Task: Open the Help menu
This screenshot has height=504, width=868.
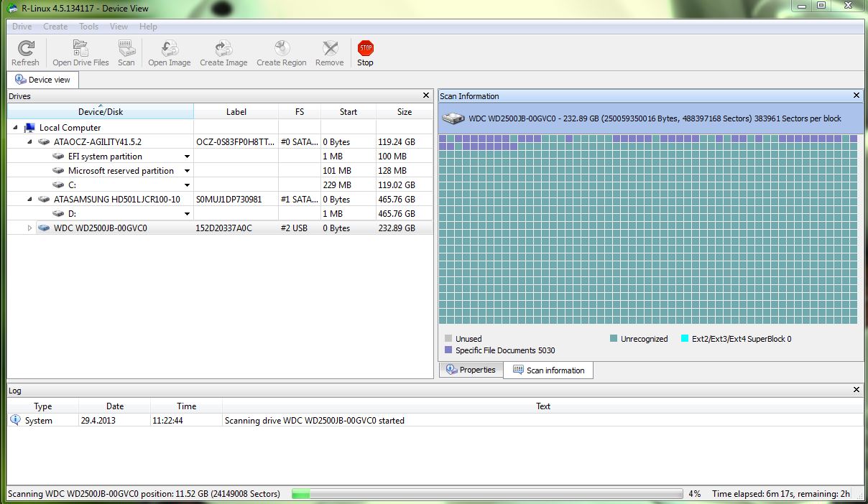Action: [x=148, y=27]
